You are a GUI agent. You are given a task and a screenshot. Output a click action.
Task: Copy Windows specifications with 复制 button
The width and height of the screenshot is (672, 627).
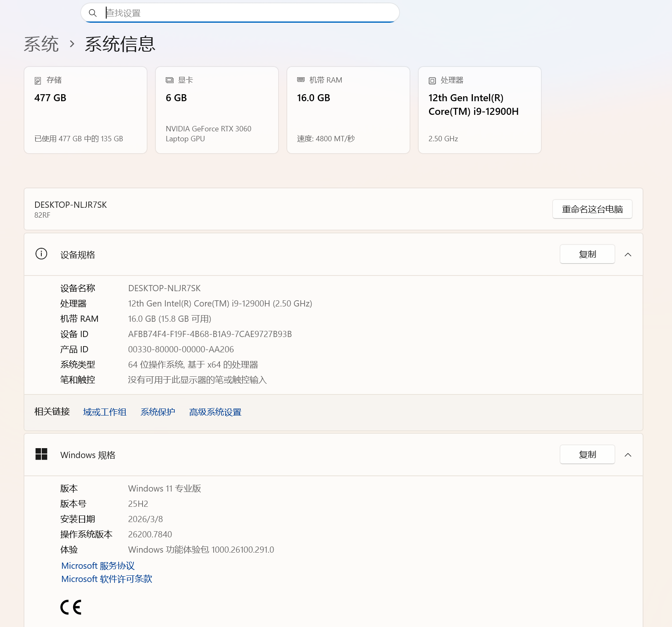[587, 455]
